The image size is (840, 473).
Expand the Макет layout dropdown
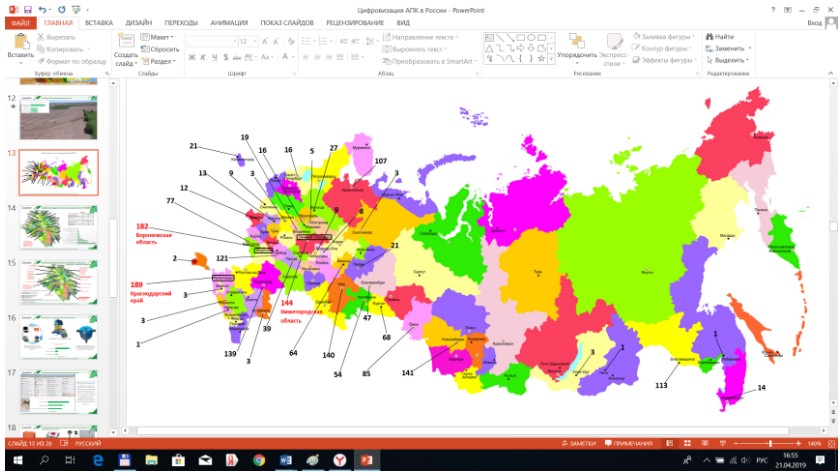coord(157,37)
